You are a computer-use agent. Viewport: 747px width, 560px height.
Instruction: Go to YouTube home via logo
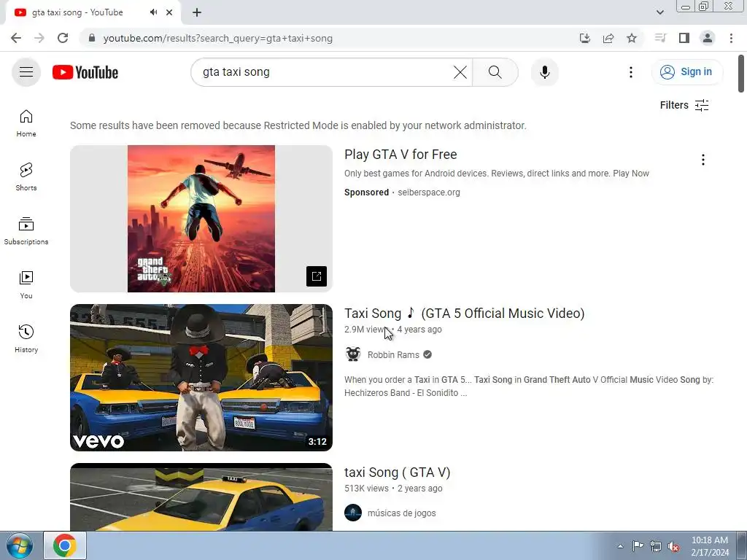85,72
